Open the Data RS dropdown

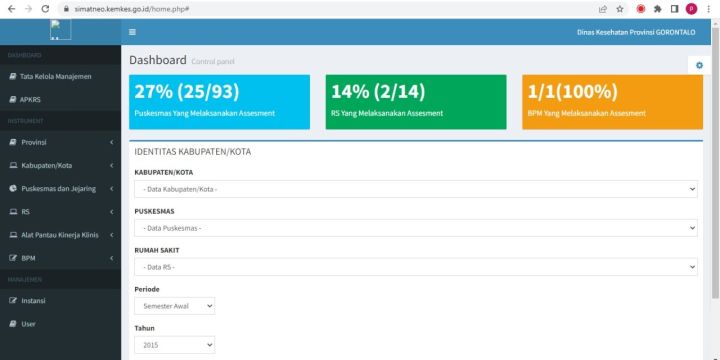pyautogui.click(x=416, y=267)
